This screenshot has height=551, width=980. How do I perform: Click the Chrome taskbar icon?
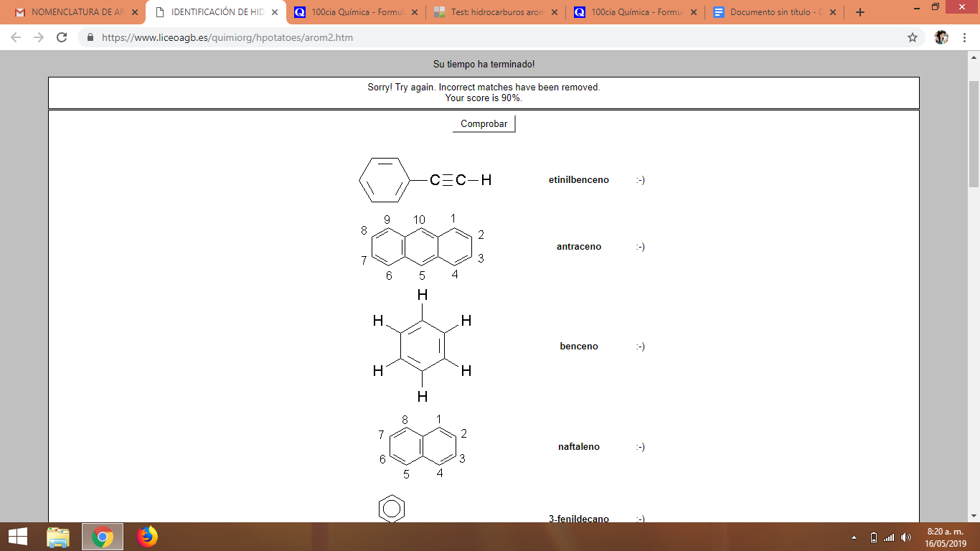click(103, 537)
